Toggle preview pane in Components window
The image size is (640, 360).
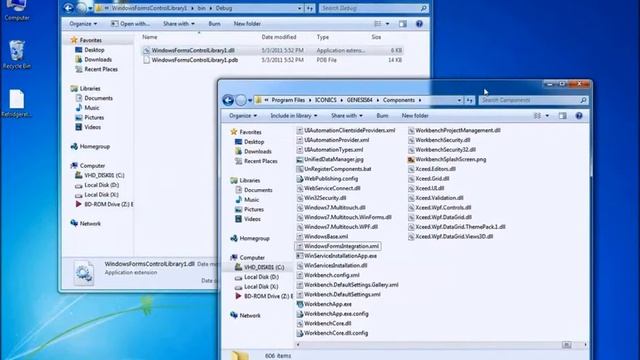click(x=563, y=116)
